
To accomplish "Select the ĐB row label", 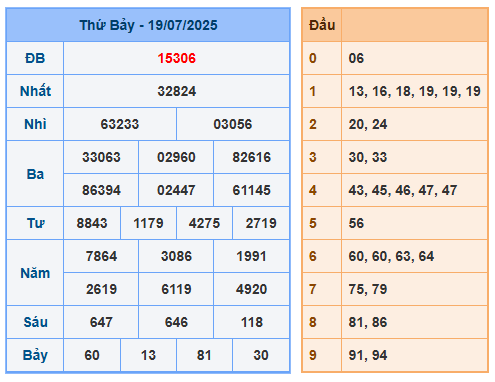I will pos(35,58).
